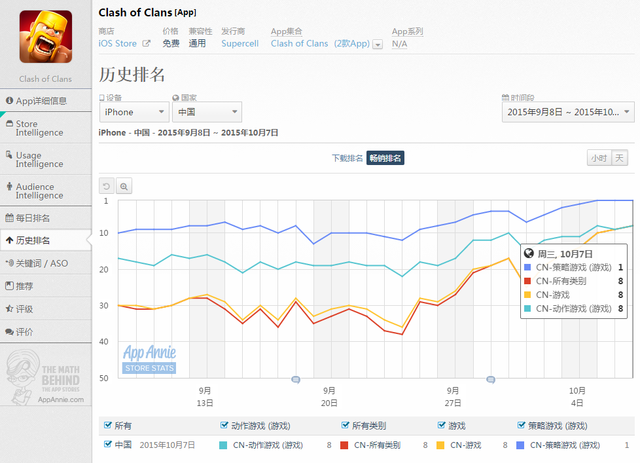The image size is (640, 463).
Task: Click the arrow icon beside 历史排名
Action: click(9, 240)
